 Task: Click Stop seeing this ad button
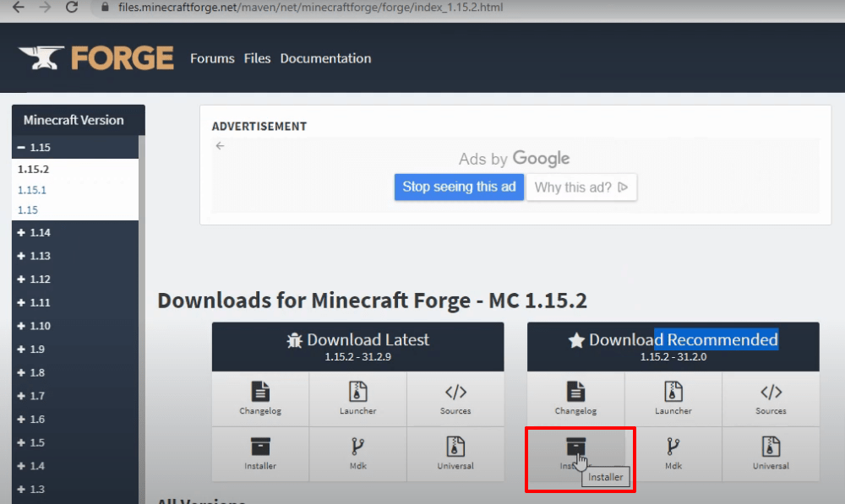[x=459, y=187]
